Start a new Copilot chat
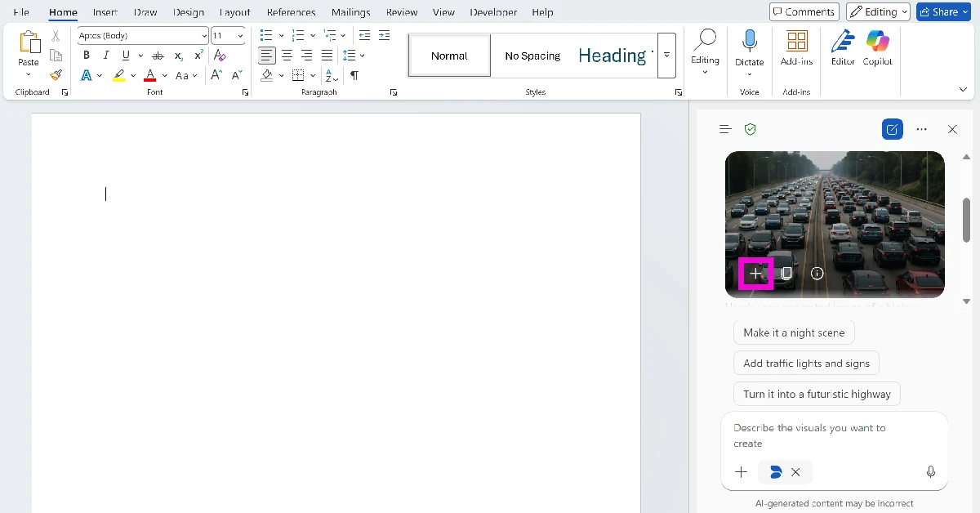 coord(892,128)
